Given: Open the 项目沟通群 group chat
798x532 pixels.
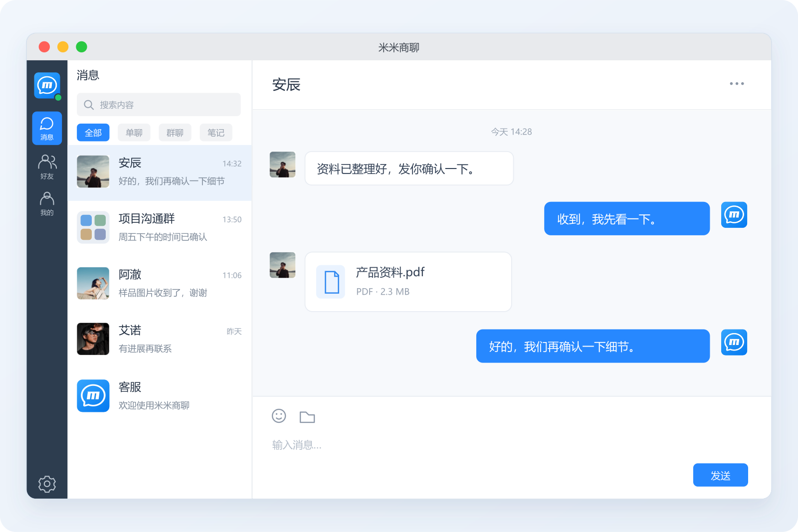Looking at the screenshot, I should pyautogui.click(x=160, y=228).
